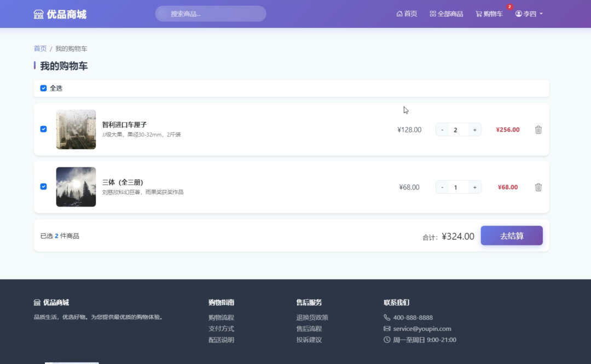Image resolution: width=591 pixels, height=364 pixels.
Task: Follow the 首页 breadcrumb link
Action: click(40, 49)
